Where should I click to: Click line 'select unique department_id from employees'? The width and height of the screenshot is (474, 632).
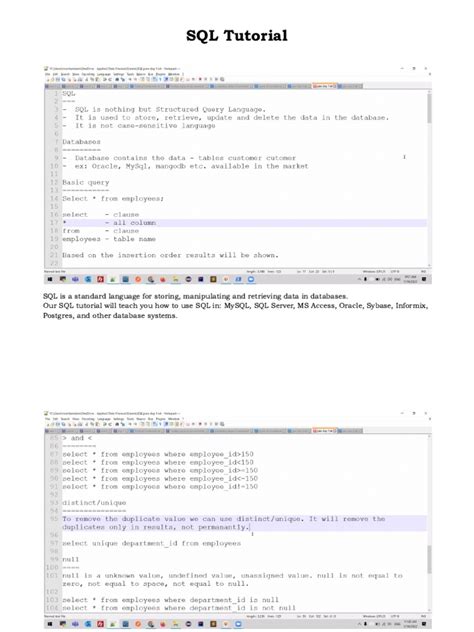(152, 543)
